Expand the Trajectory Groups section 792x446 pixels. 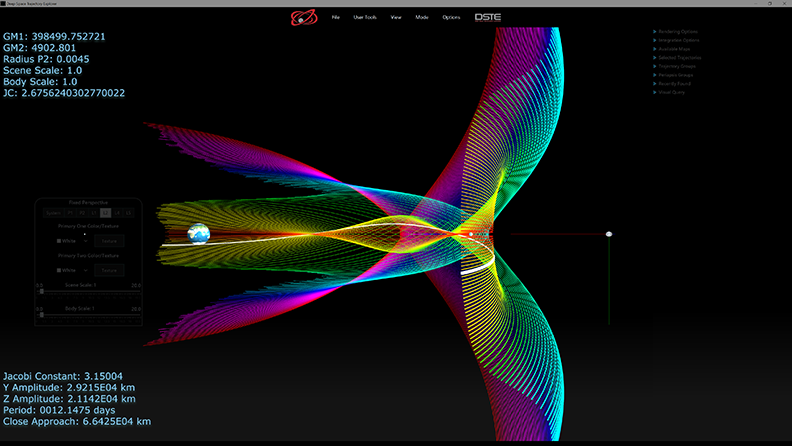point(676,66)
